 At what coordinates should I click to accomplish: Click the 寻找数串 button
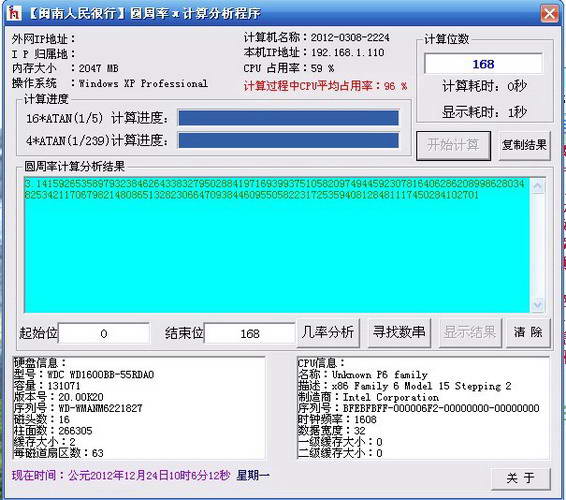(x=399, y=332)
